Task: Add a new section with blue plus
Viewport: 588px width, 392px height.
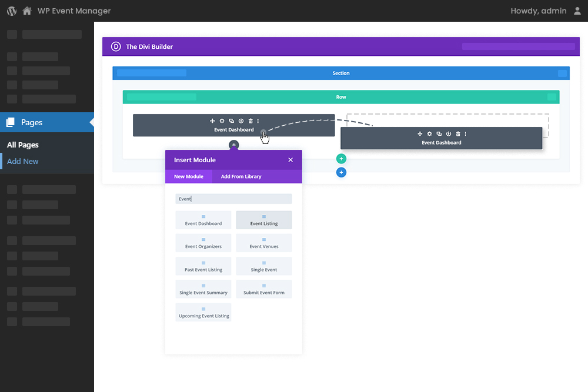Action: tap(341, 172)
